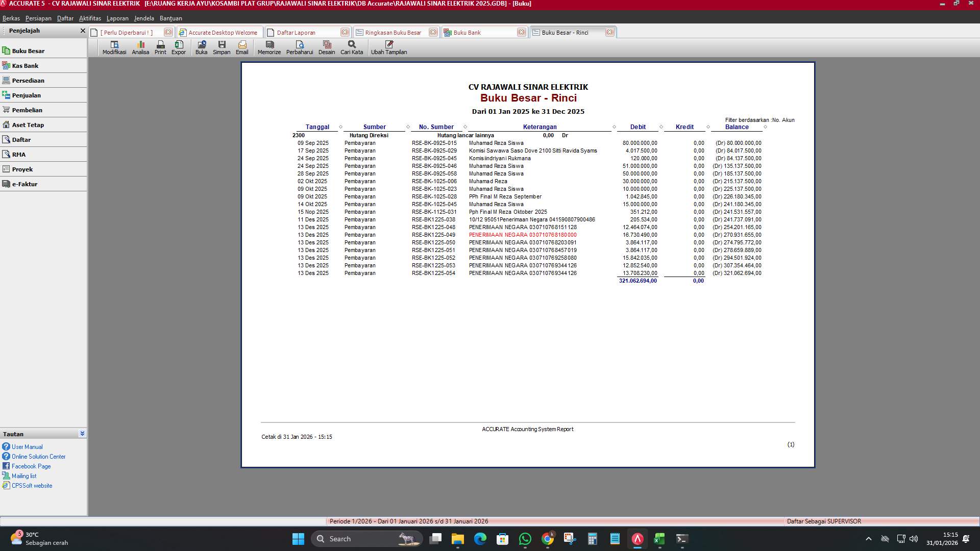Click the Memorize toolbar icon
This screenshot has height=551, width=980.
click(269, 47)
